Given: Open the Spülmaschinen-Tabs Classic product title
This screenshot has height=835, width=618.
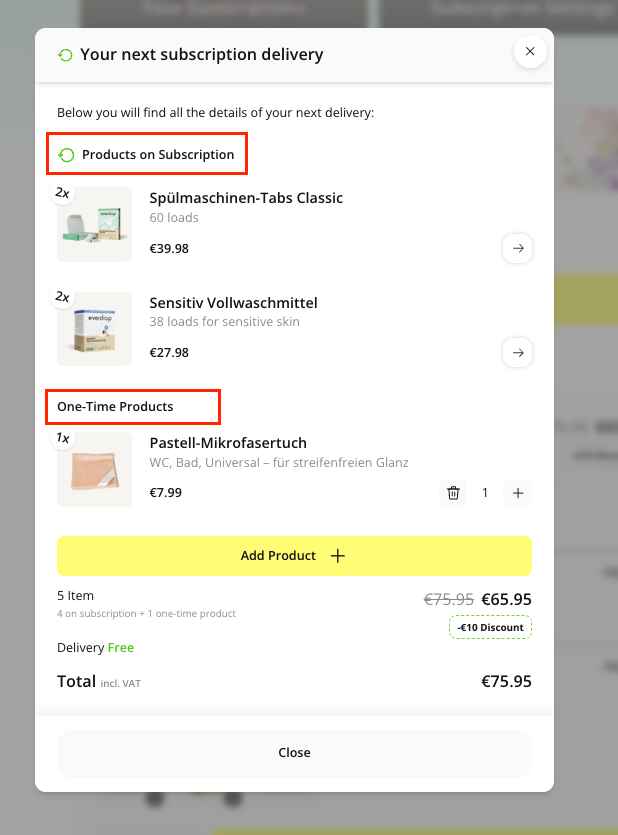Looking at the screenshot, I should (x=246, y=198).
